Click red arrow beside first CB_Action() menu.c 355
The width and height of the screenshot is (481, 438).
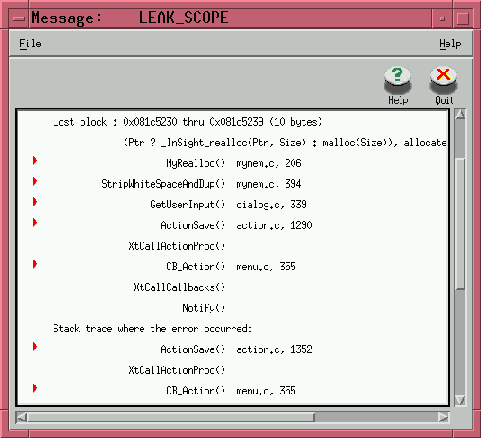tap(35, 264)
